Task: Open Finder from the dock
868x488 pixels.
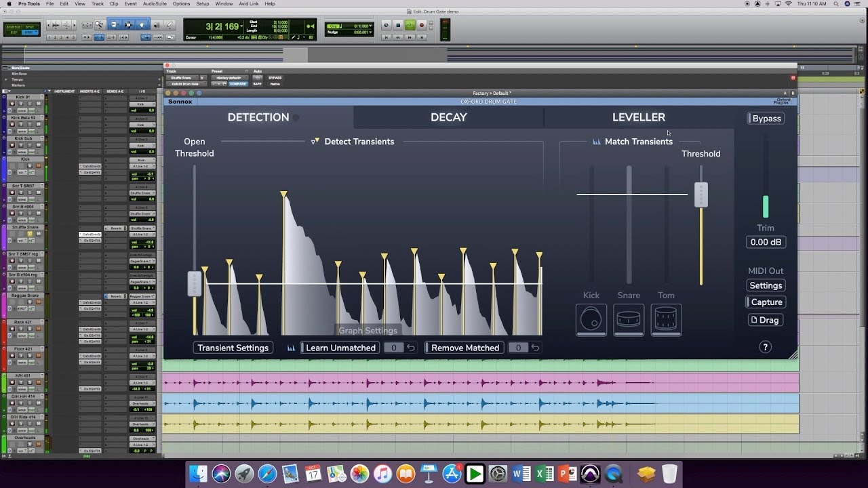Action: 197,474
